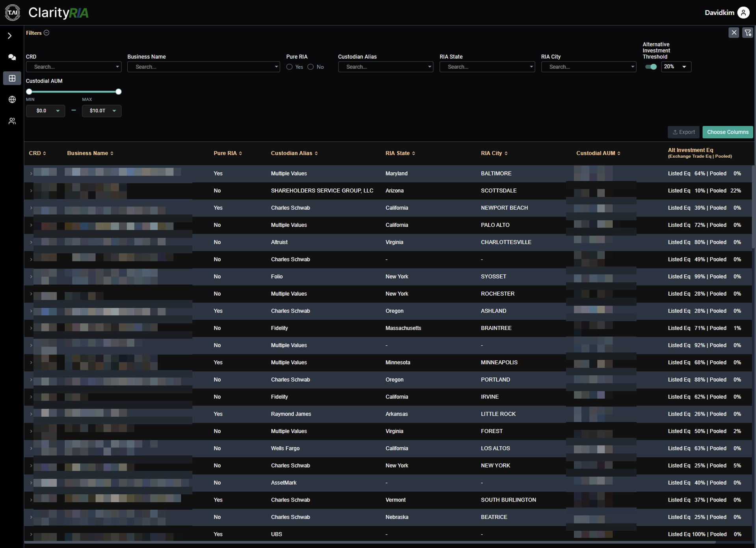Open RIA State filter dropdown
This screenshot has width=756, height=548.
pos(487,67)
